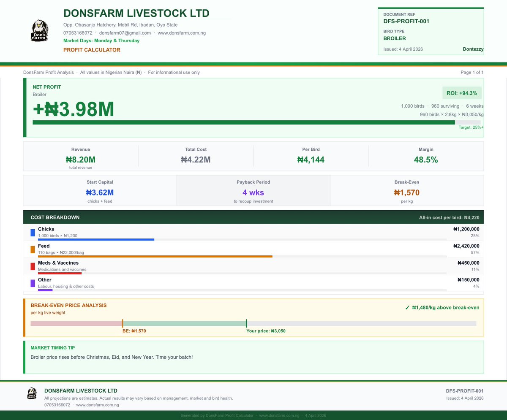Click the small farm logo in footer
The width and height of the screenshot is (507, 420).
click(32, 393)
